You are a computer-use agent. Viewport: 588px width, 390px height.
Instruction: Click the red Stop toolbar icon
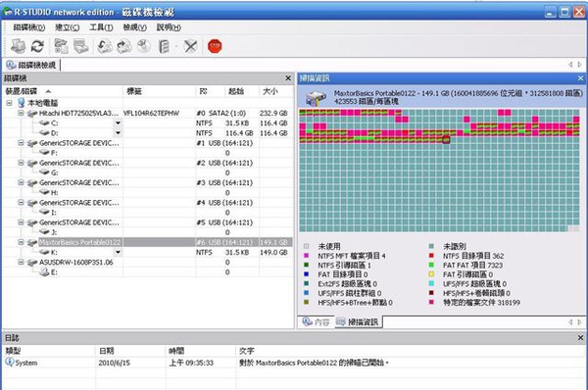[x=215, y=46]
